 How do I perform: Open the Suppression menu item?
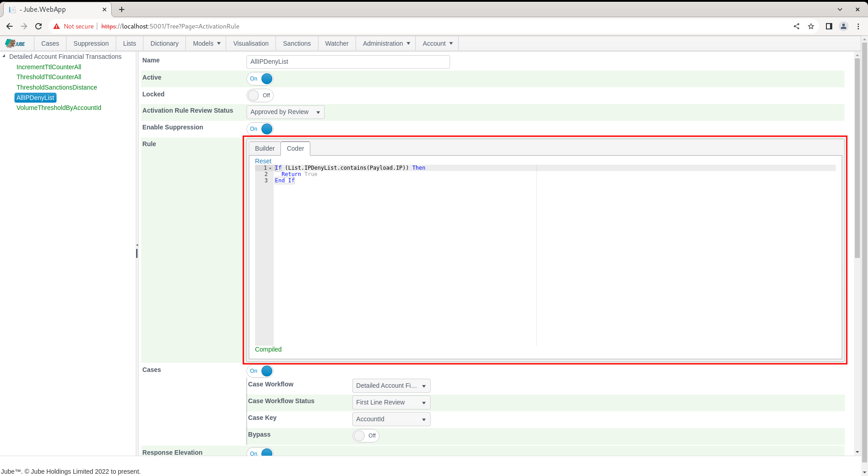91,43
